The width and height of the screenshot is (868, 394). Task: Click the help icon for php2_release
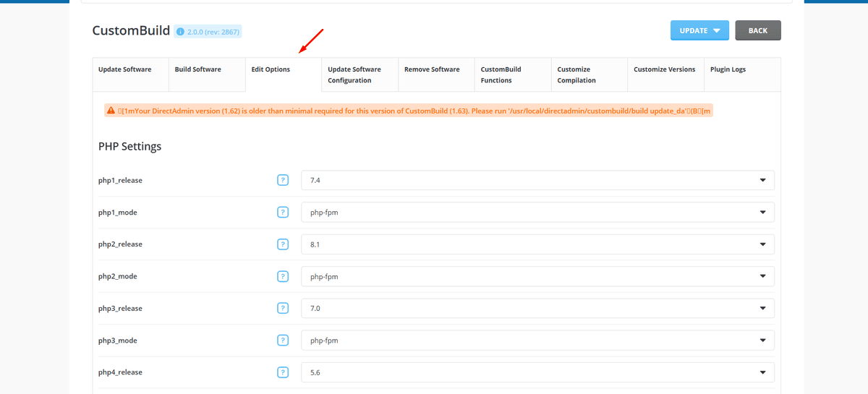coord(283,244)
